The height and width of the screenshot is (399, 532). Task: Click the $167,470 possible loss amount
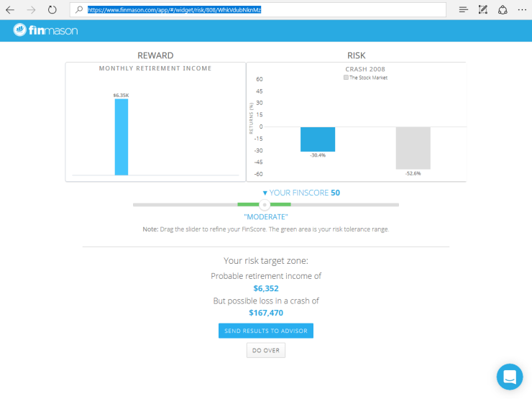tap(266, 313)
